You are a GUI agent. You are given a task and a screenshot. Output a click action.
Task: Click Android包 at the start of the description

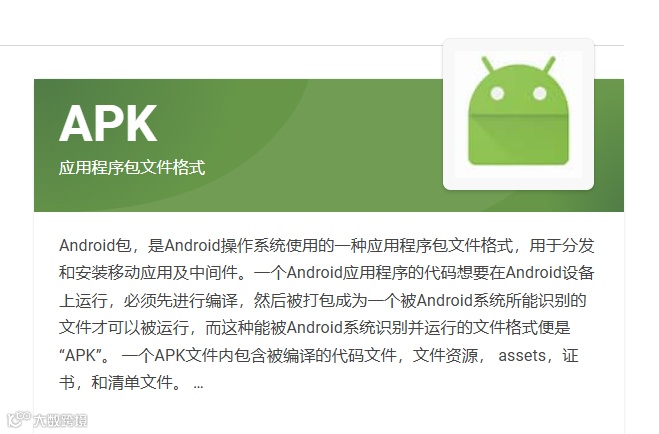tap(95, 245)
